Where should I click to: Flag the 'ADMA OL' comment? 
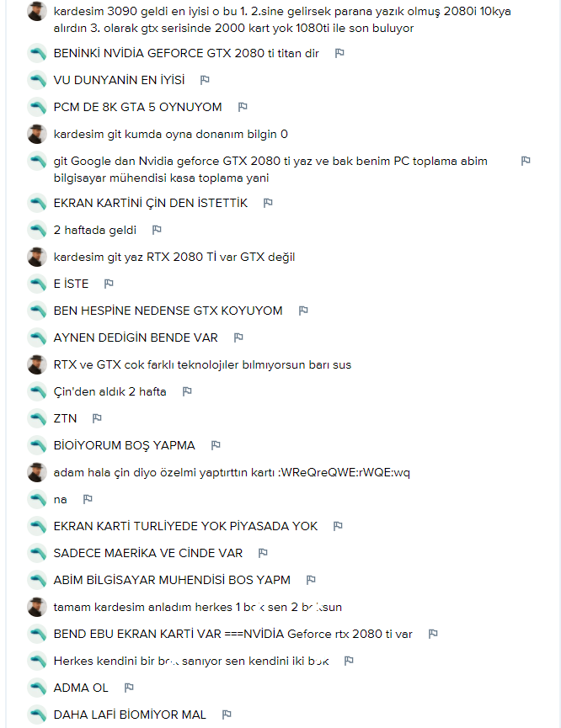[129, 687]
